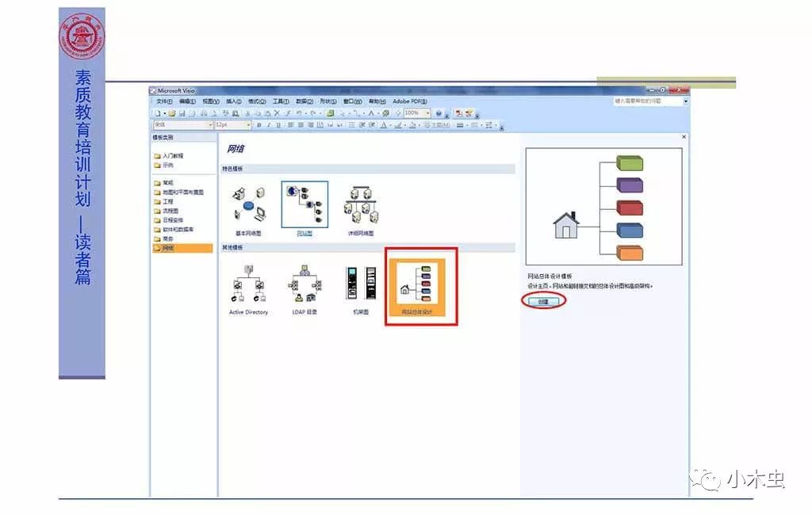812x515 pixels.
Task: Open the 编辑(E) menu
Action: pyautogui.click(x=187, y=101)
